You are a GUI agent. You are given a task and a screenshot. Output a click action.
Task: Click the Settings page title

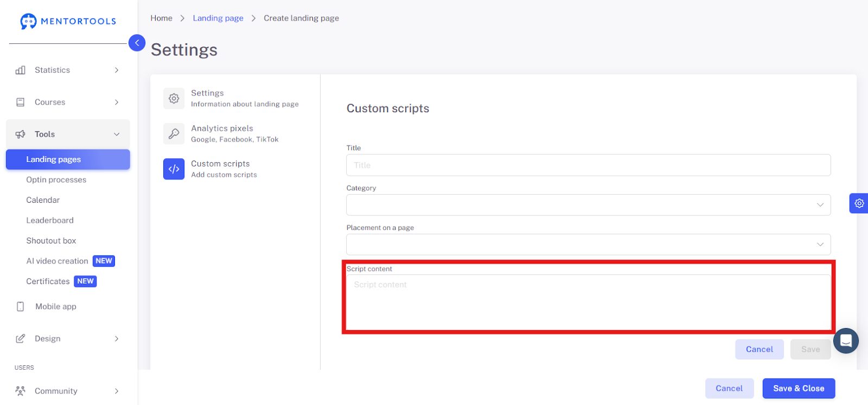pos(184,50)
